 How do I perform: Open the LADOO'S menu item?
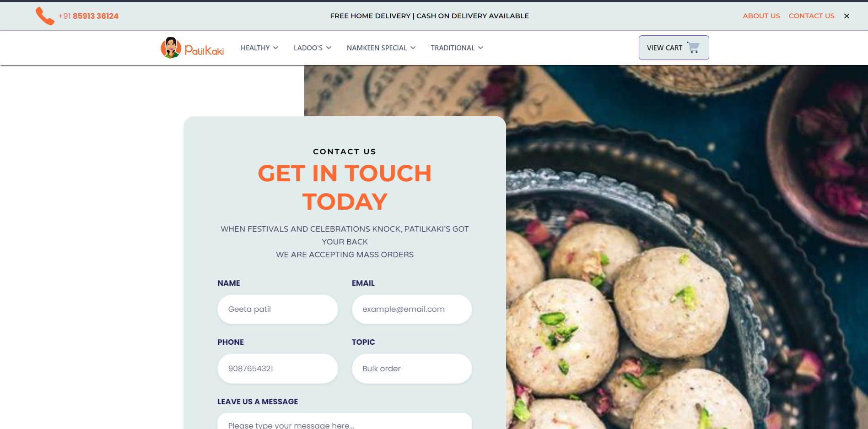(x=308, y=48)
